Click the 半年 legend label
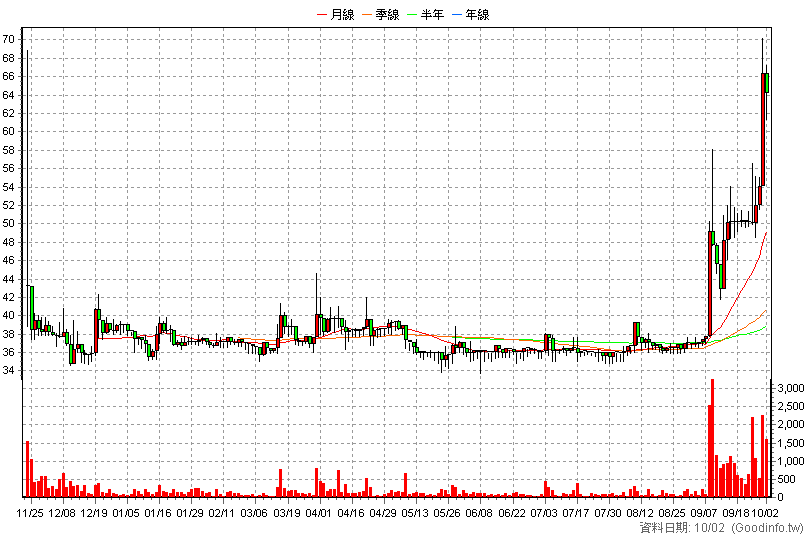Viewport: 808px width, 540px height. tap(432, 14)
